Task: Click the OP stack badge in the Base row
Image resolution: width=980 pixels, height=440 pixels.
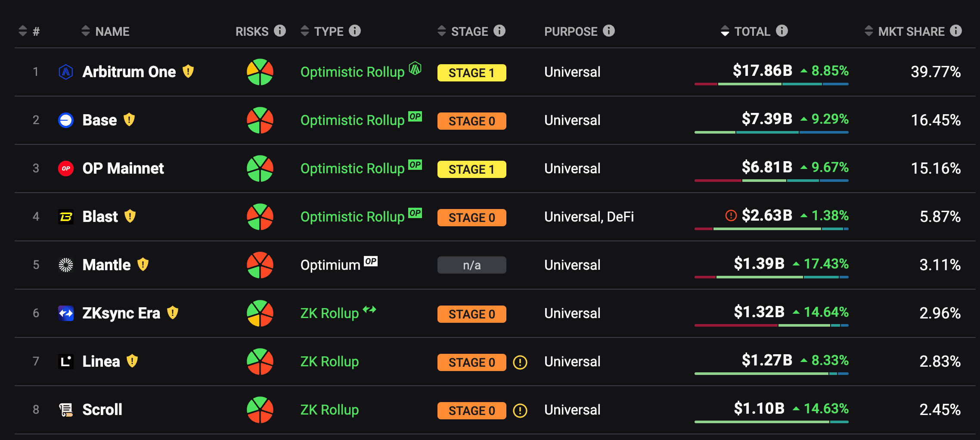Action: coord(415,116)
